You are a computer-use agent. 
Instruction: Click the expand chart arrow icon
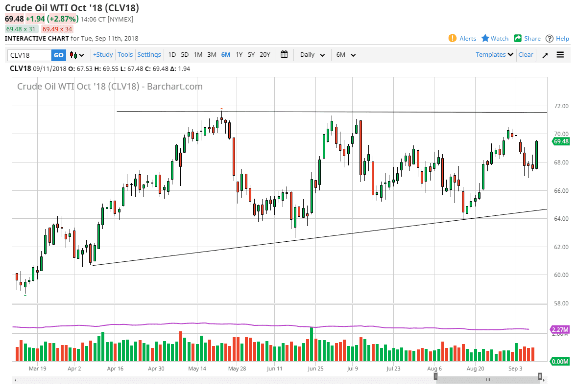point(545,55)
